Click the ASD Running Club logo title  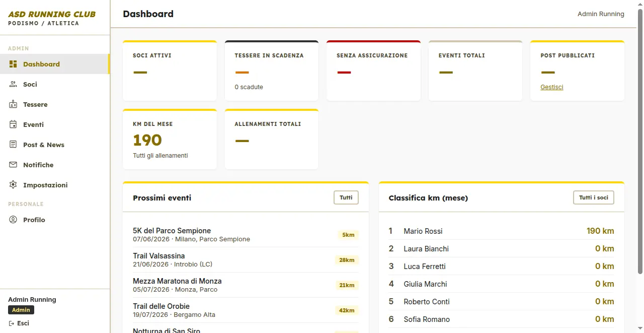[x=52, y=15]
